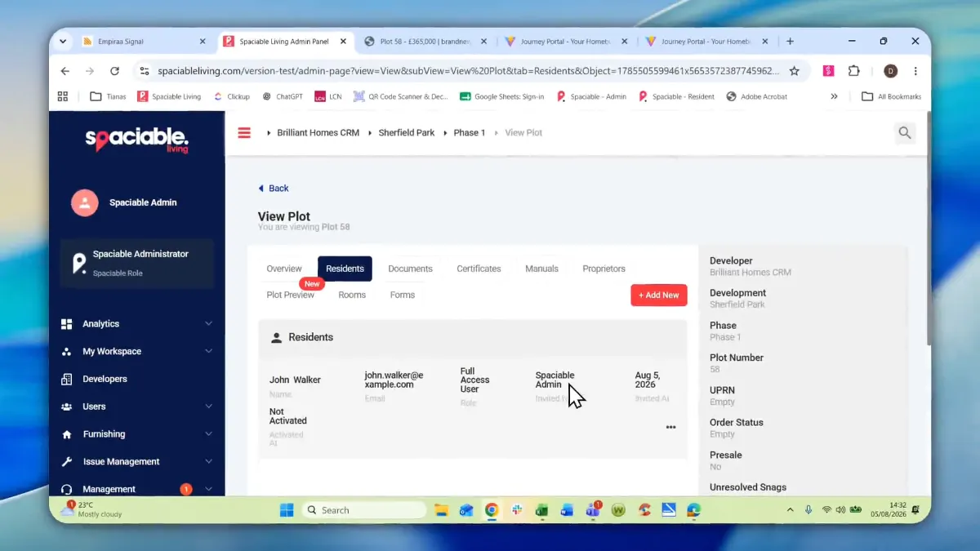Click the Back link
Image resolution: width=980 pixels, height=551 pixels.
(274, 189)
